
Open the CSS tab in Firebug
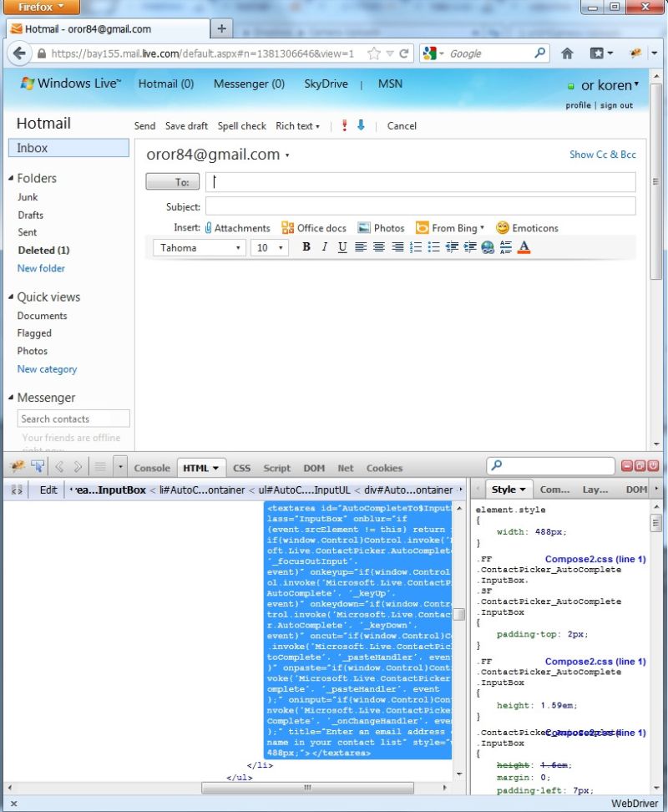pos(241,468)
